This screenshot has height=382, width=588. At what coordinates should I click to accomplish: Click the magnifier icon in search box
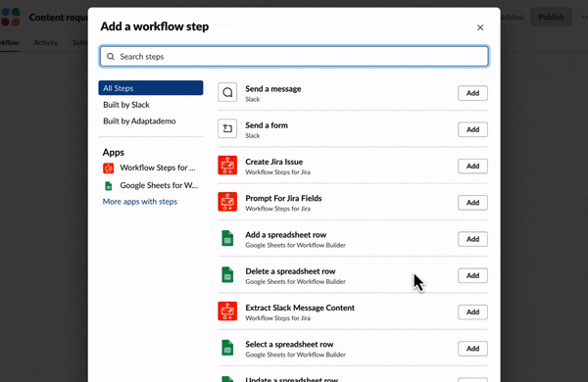110,57
